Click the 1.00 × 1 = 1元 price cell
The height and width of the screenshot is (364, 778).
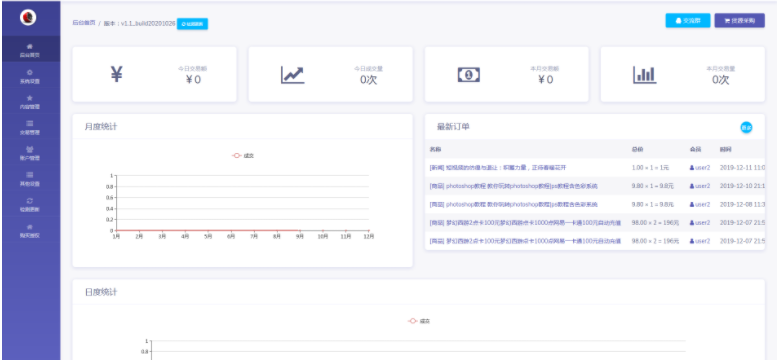[x=650, y=168]
